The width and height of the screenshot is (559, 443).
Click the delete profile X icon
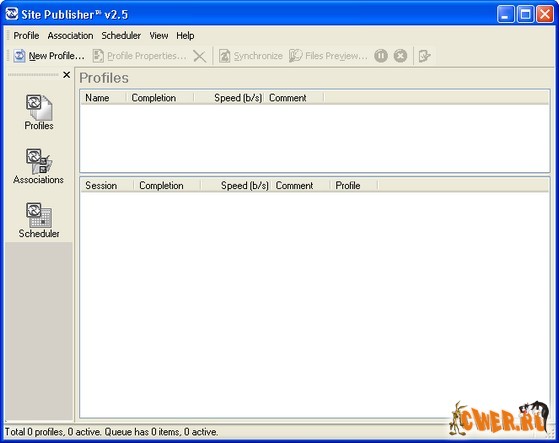pyautogui.click(x=200, y=56)
